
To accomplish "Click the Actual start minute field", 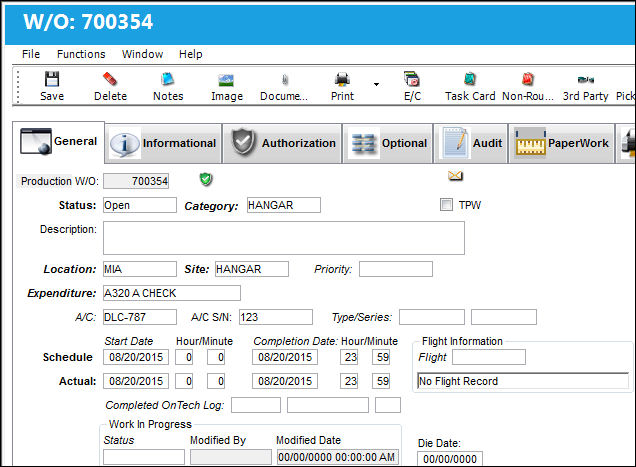I will 216,381.
